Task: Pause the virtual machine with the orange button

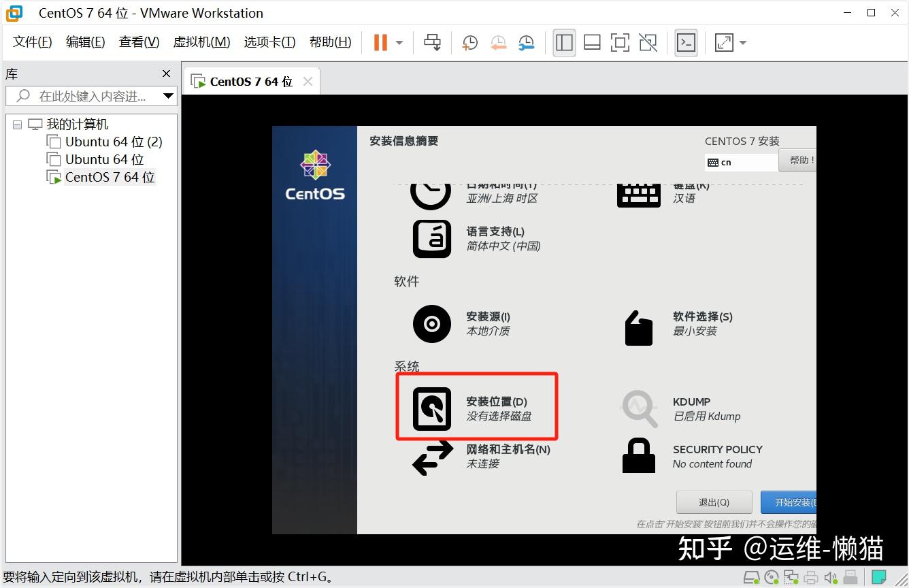Action: coord(380,42)
